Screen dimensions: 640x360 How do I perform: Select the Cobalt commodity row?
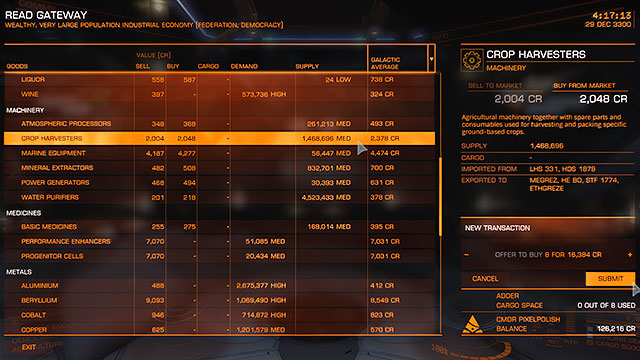tap(220, 315)
